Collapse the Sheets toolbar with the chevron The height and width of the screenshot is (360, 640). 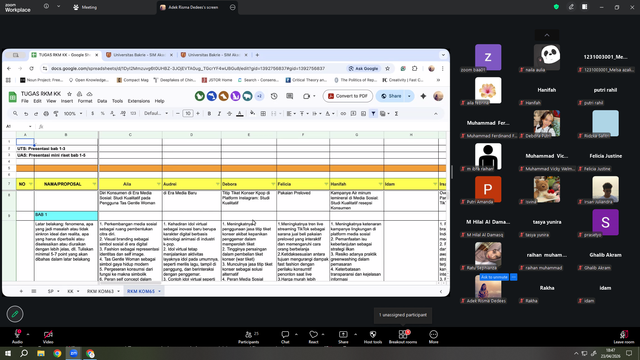(x=436, y=113)
